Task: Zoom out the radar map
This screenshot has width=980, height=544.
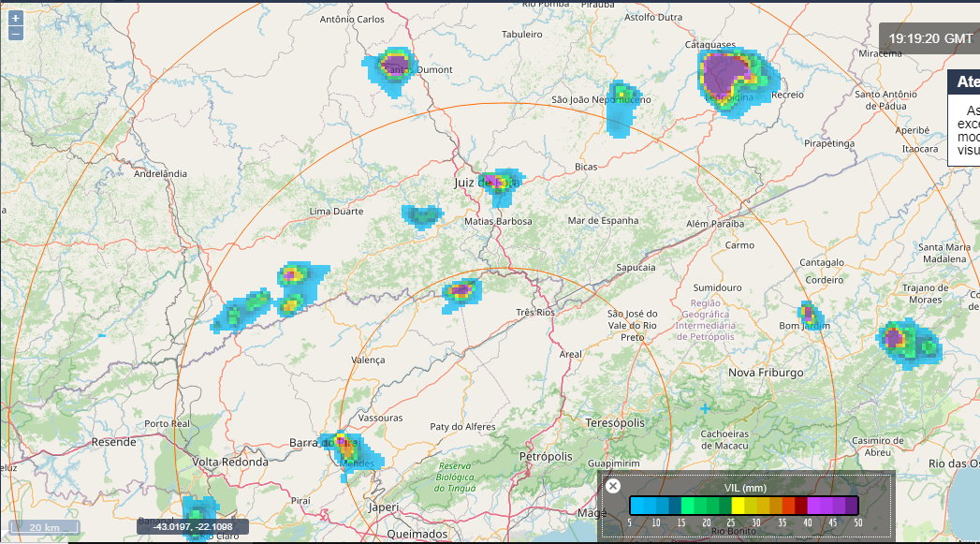Action: 16,34
